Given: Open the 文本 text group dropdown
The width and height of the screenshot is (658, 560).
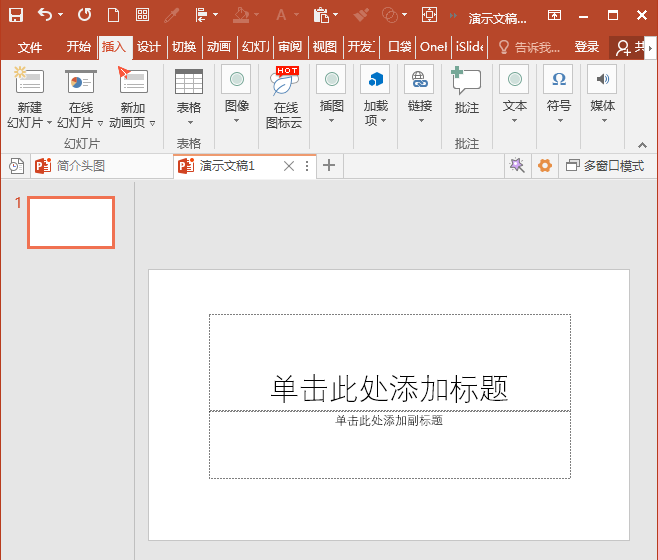Looking at the screenshot, I should click(x=514, y=95).
